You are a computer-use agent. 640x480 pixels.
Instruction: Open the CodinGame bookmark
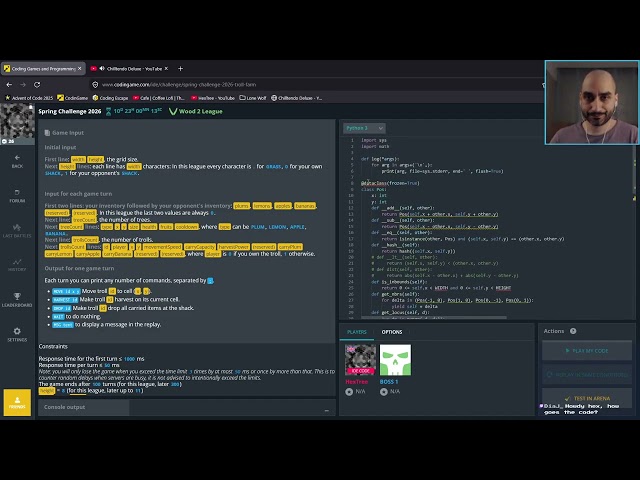73,98
